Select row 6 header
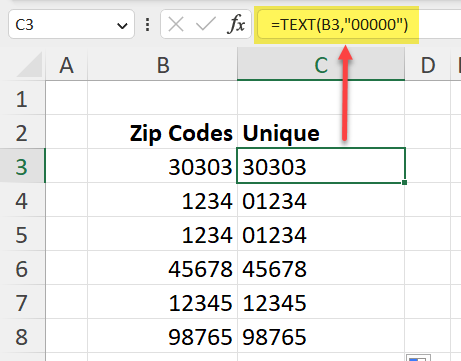Viewport: 461px width, 361px height. (22, 269)
